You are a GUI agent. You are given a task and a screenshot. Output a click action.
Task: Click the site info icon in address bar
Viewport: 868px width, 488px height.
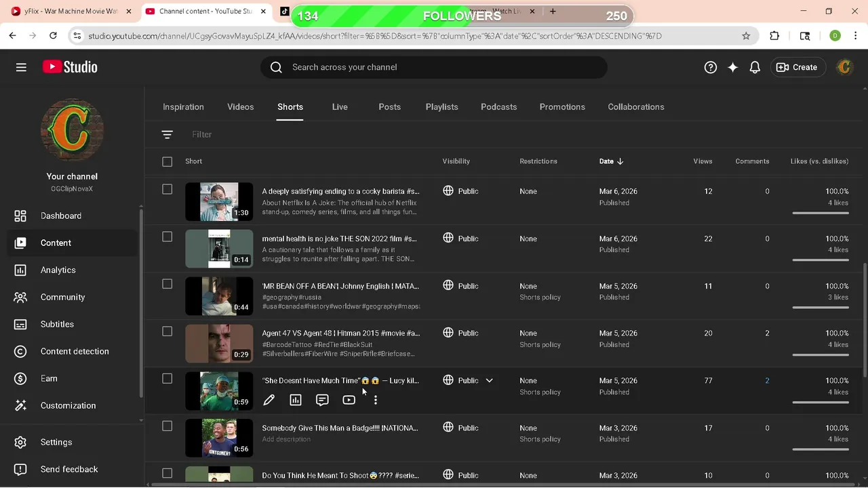77,36
